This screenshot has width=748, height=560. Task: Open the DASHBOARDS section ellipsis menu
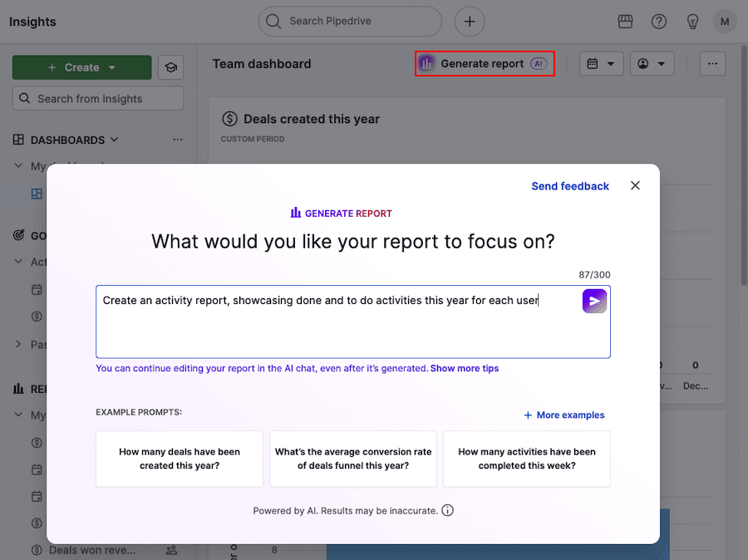coord(177,140)
